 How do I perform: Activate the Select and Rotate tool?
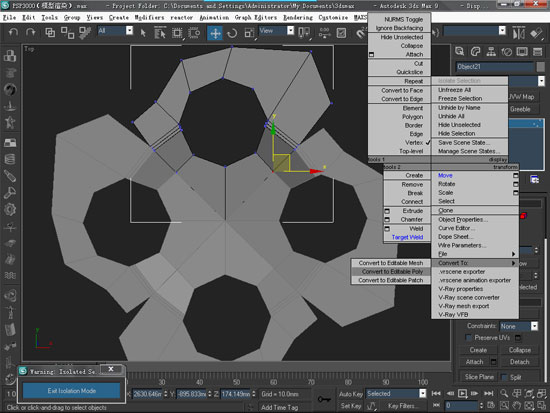point(232,33)
